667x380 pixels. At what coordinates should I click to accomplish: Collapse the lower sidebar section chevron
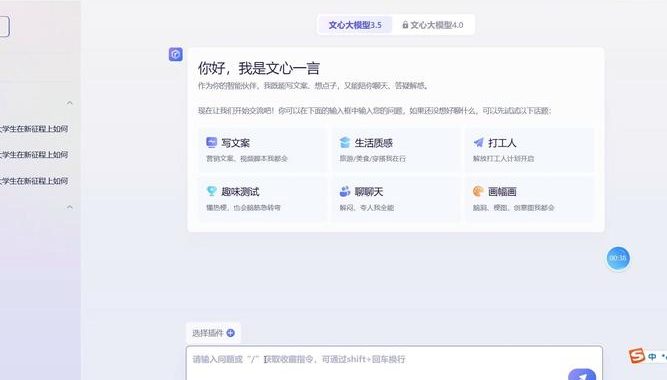click(x=70, y=207)
